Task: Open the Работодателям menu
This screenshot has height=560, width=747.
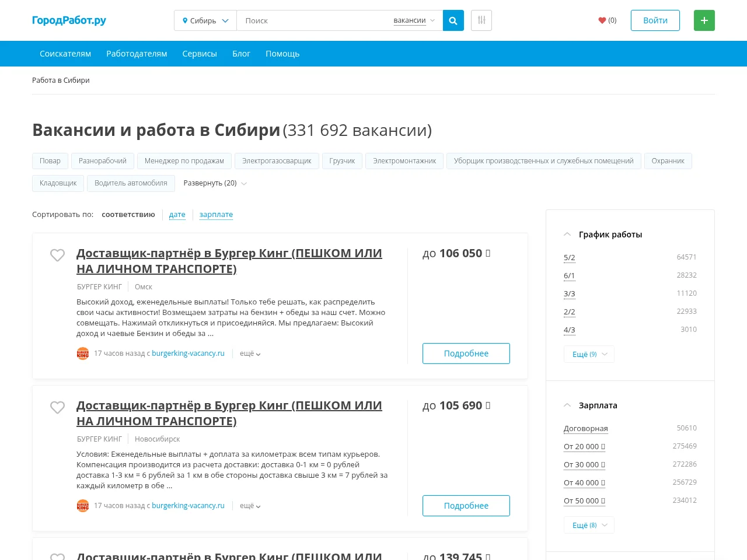Action: pyautogui.click(x=137, y=54)
